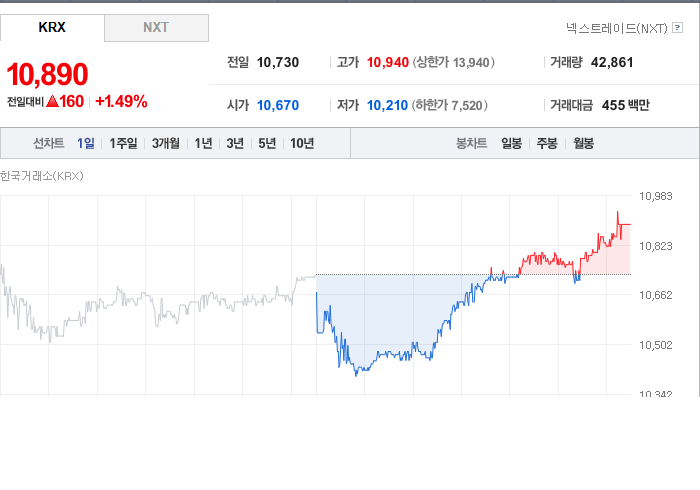Select the 1년 line chart period
The image size is (700, 490).
(x=203, y=143)
